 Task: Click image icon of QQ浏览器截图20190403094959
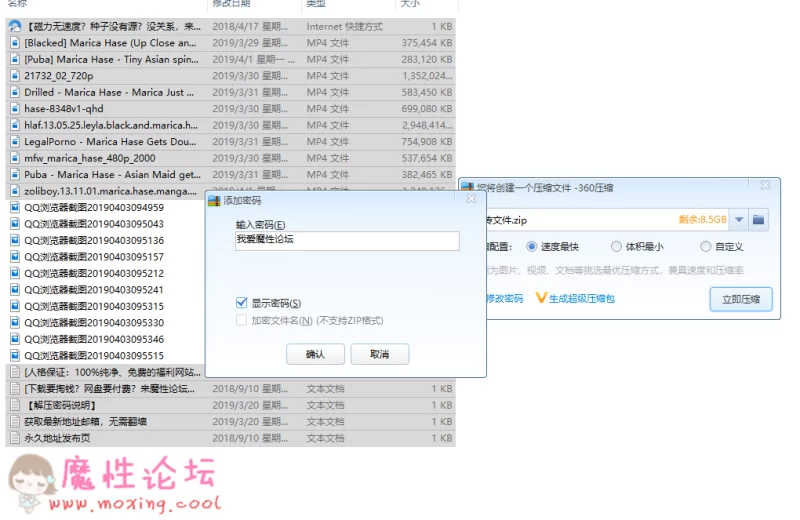(15, 207)
